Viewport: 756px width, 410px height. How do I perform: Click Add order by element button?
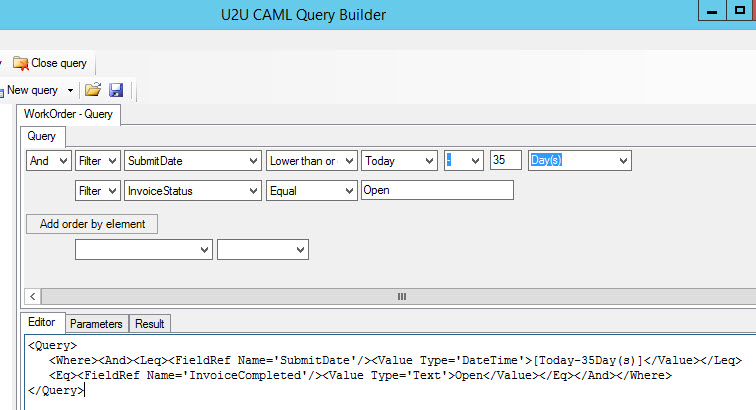(x=92, y=224)
